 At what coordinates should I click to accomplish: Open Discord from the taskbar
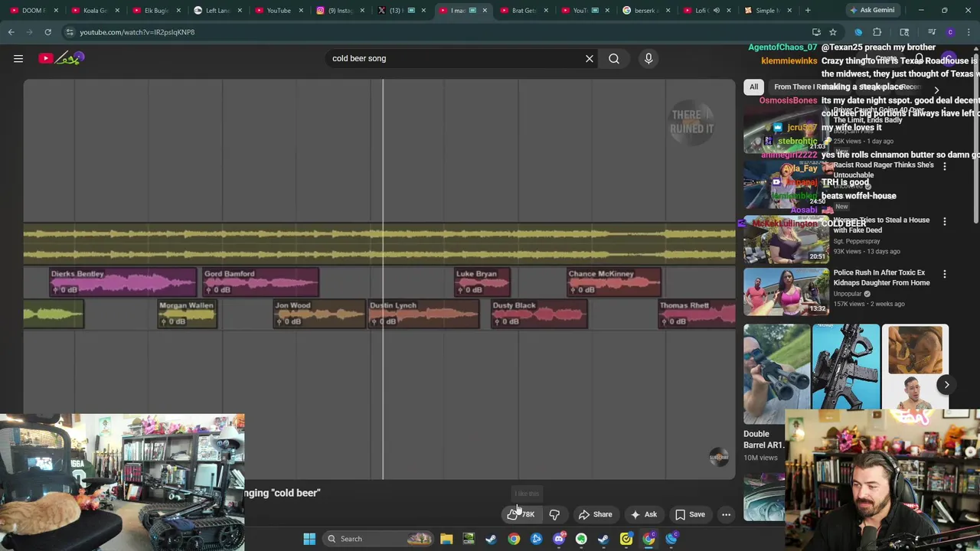point(559,539)
